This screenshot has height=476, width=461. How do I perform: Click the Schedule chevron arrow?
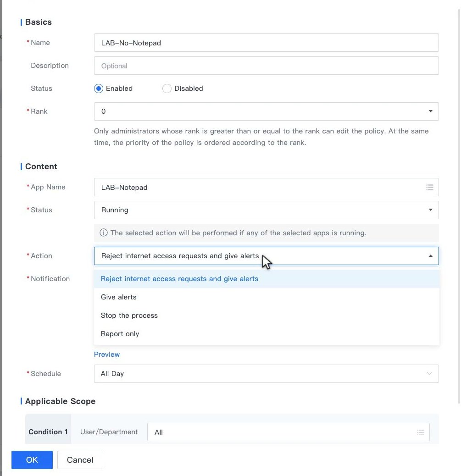click(x=429, y=373)
